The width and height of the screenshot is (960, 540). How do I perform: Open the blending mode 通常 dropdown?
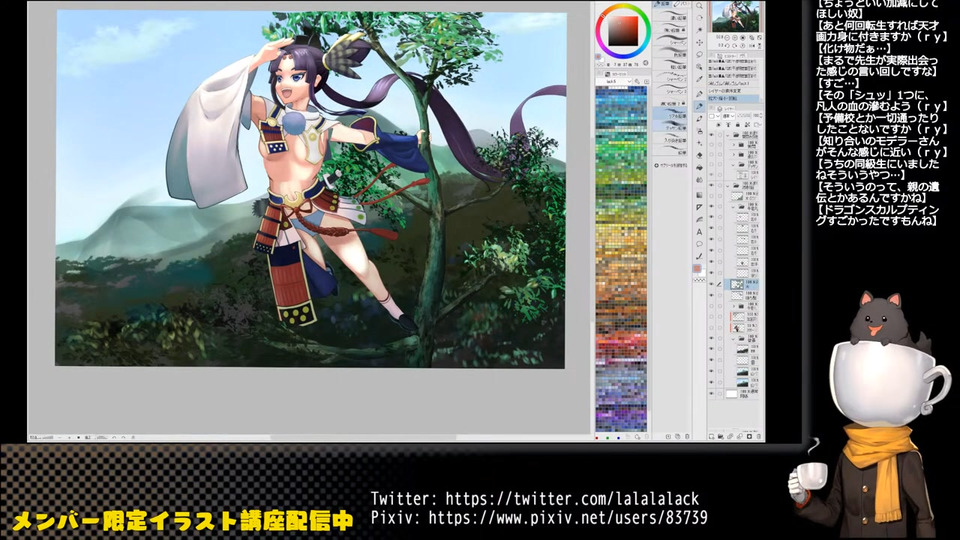pyautogui.click(x=729, y=116)
